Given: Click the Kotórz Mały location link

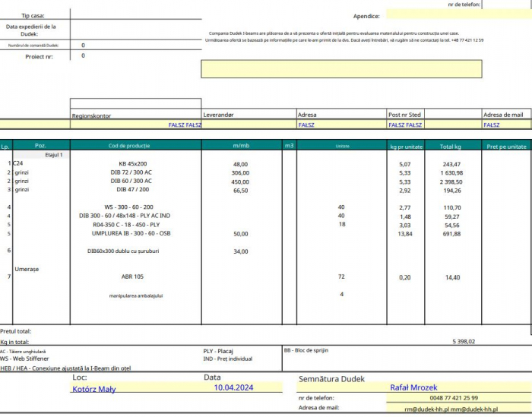Looking at the screenshot, I should (94, 389).
